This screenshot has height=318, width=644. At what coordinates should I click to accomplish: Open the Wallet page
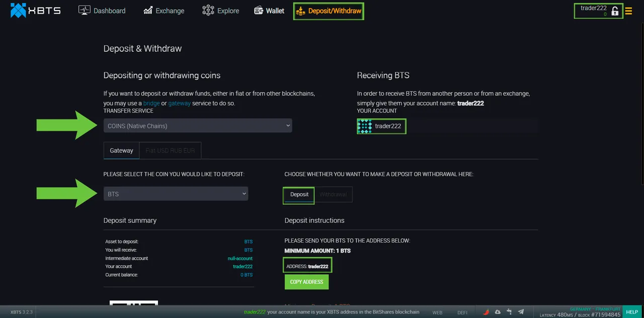[x=269, y=11]
